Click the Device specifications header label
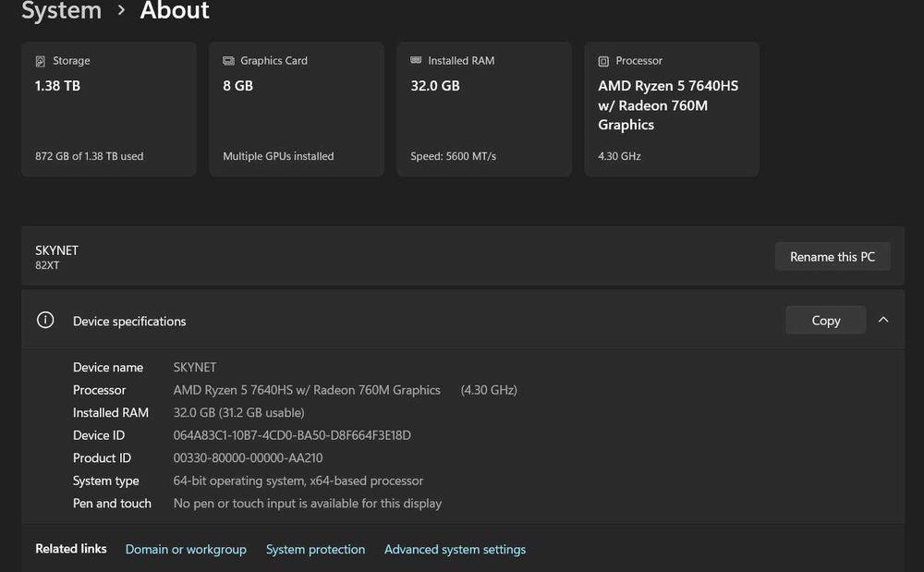This screenshot has width=924, height=572. [x=129, y=321]
